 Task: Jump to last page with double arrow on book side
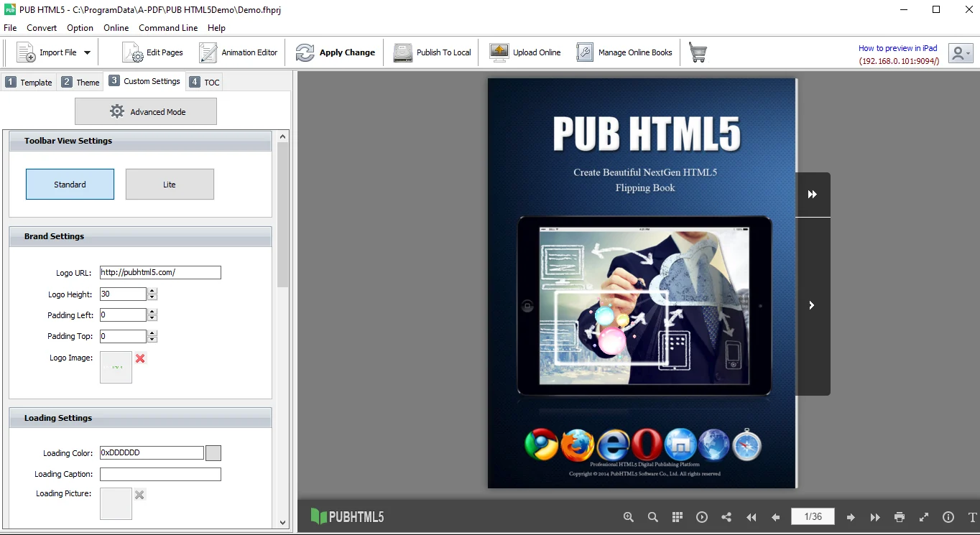pyautogui.click(x=813, y=194)
